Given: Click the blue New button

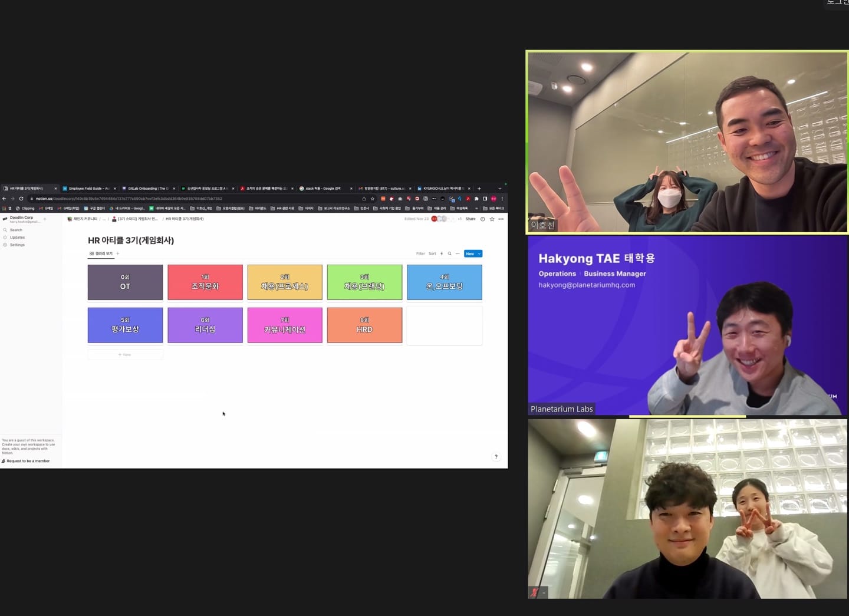Looking at the screenshot, I should pos(470,253).
